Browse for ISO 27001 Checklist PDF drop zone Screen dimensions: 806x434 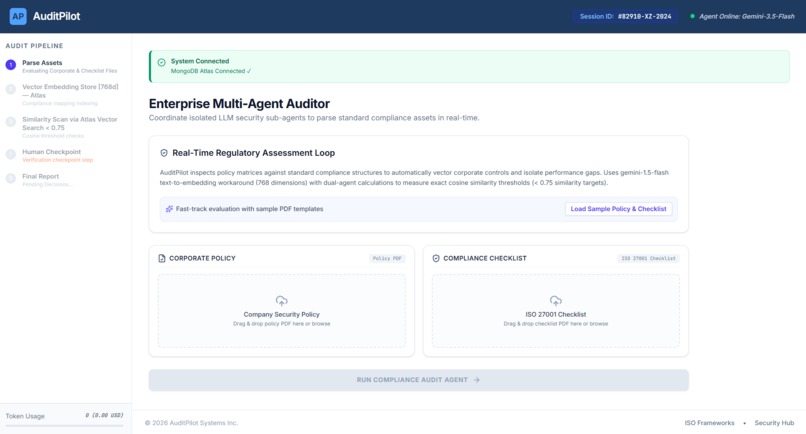pos(556,311)
